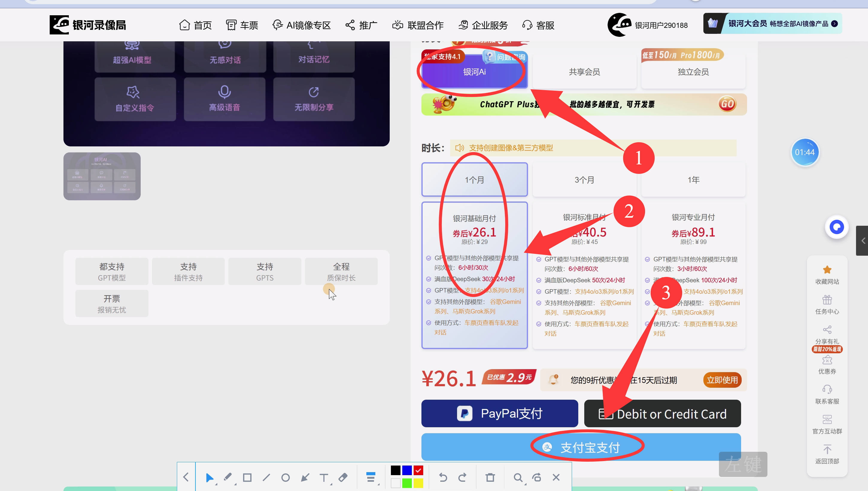Click the 银河录像局 site logo
This screenshot has height=491, width=868.
click(x=88, y=25)
